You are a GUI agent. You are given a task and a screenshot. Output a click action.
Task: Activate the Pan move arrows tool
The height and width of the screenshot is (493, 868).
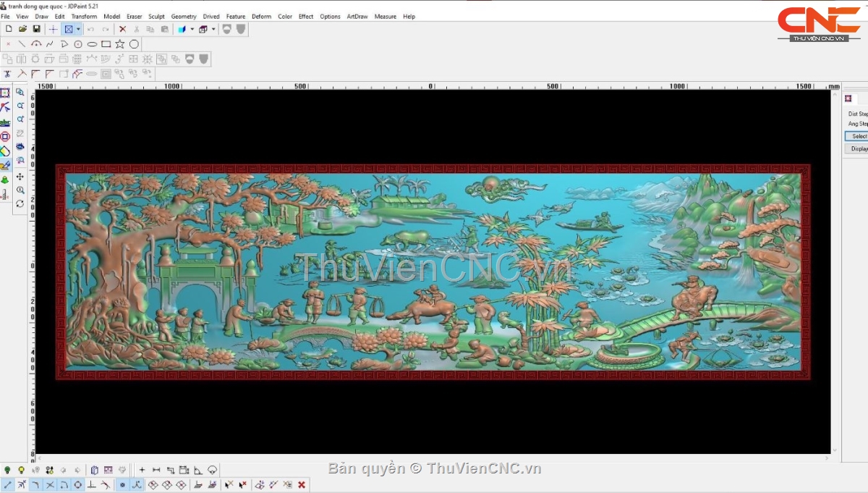point(20,177)
